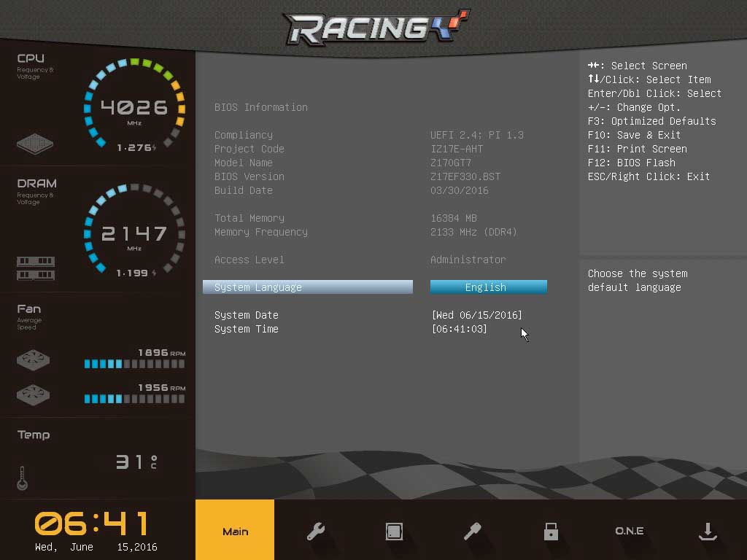
Task: Click the fan icon beside 1956 RPM
Action: coord(34,394)
